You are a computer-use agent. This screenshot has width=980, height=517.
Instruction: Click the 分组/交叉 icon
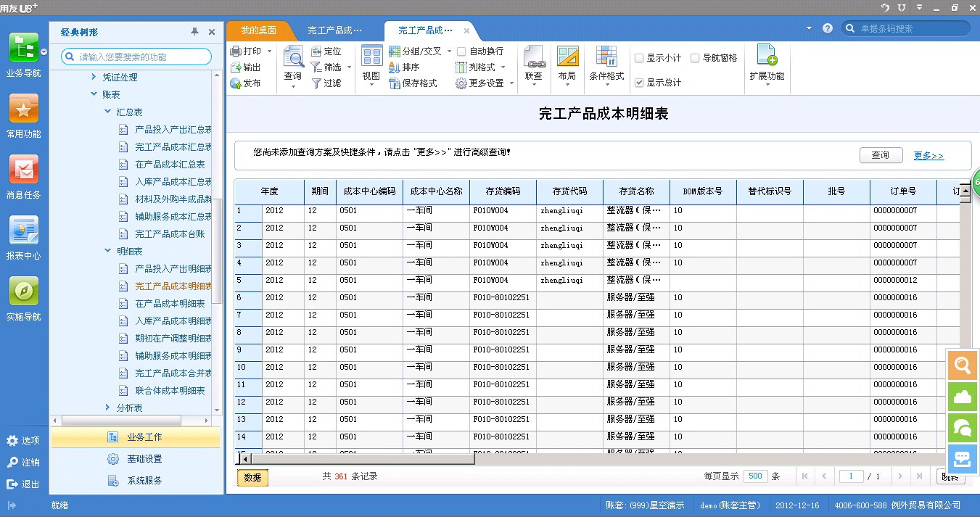click(395, 51)
